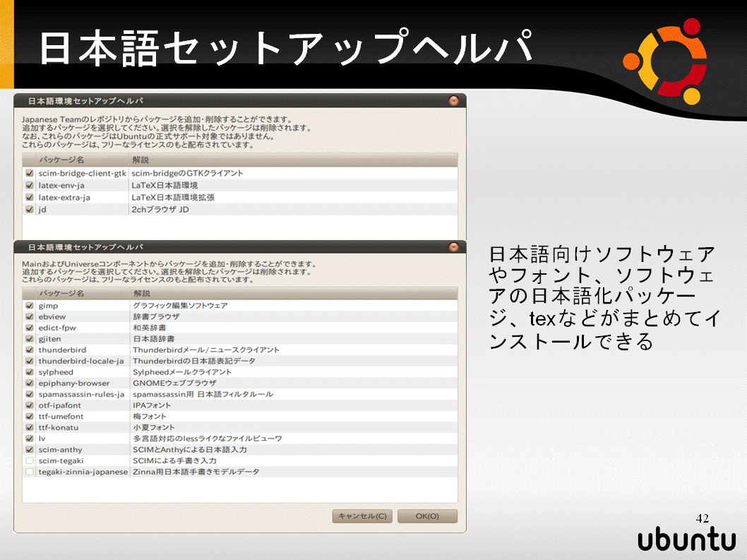Uncheck the latex-env-ja checkbox
Screen dimensions: 747x560
tap(30, 186)
